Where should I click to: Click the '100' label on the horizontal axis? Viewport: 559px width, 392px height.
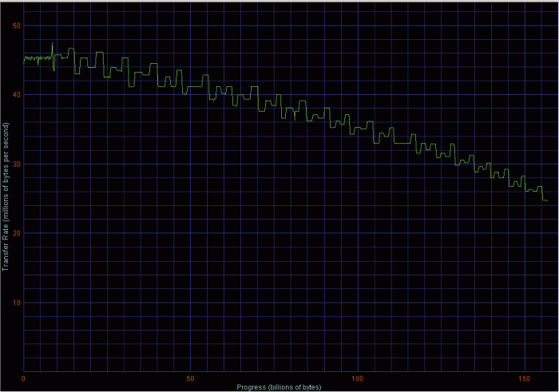(357, 378)
